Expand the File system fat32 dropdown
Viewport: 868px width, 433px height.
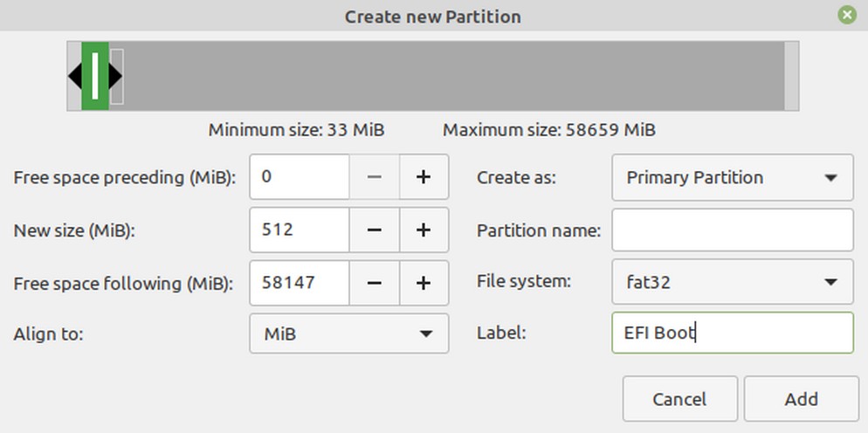[x=732, y=282]
